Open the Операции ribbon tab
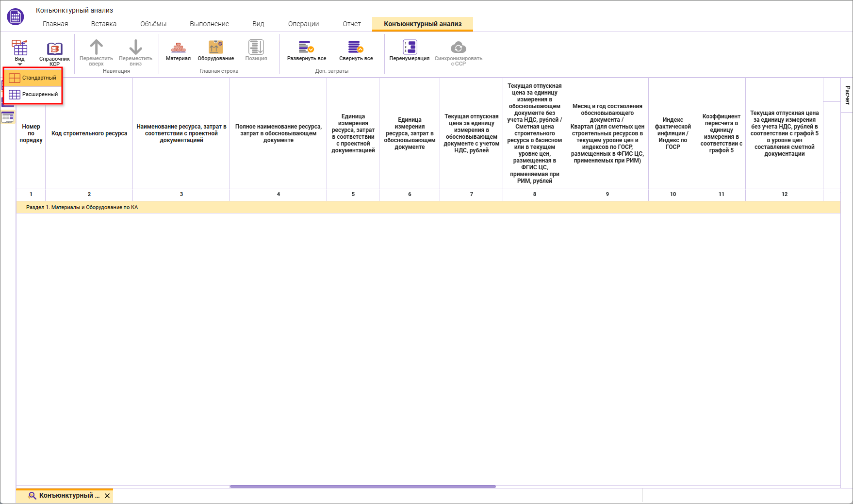Image resolution: width=853 pixels, height=504 pixels. [303, 24]
